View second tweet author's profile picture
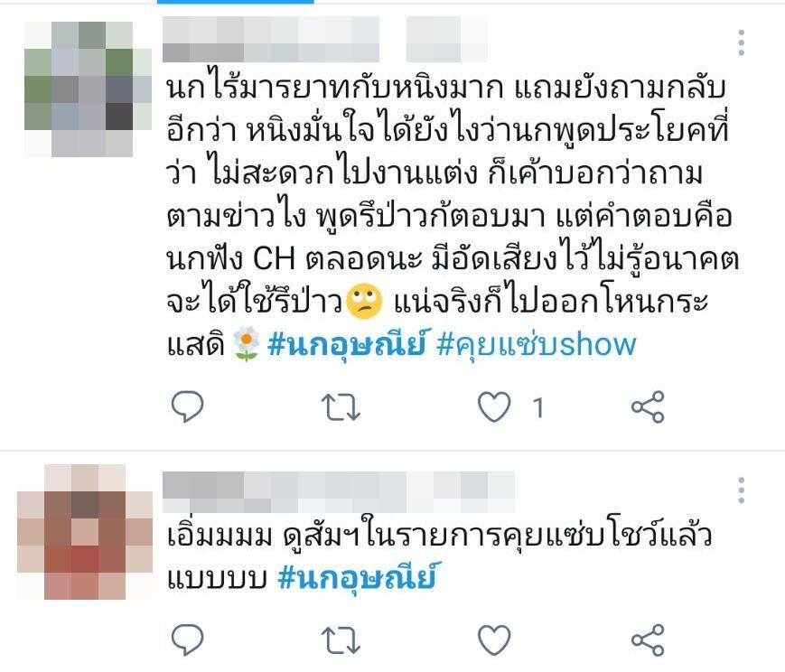785x672 pixels. click(x=85, y=532)
